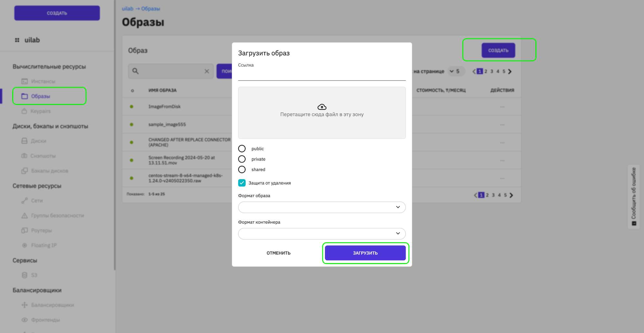
Task: Uncheck Защита от удаления checkbox
Action: pos(242,183)
